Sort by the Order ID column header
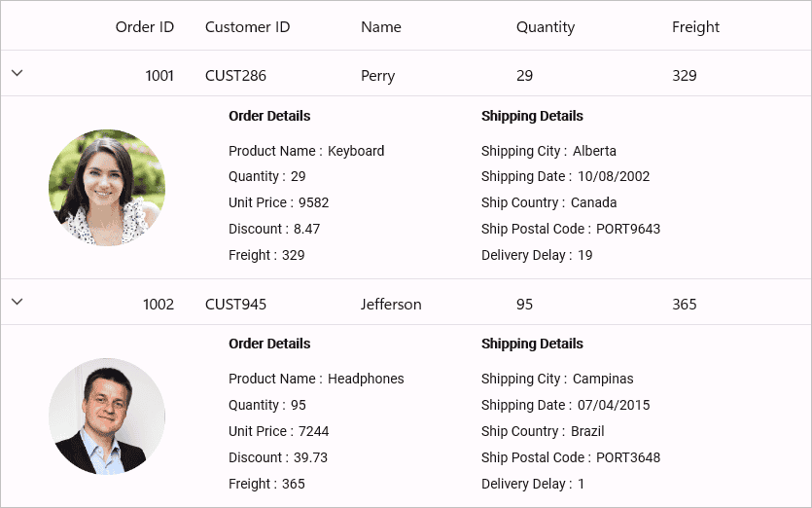 [x=145, y=27]
